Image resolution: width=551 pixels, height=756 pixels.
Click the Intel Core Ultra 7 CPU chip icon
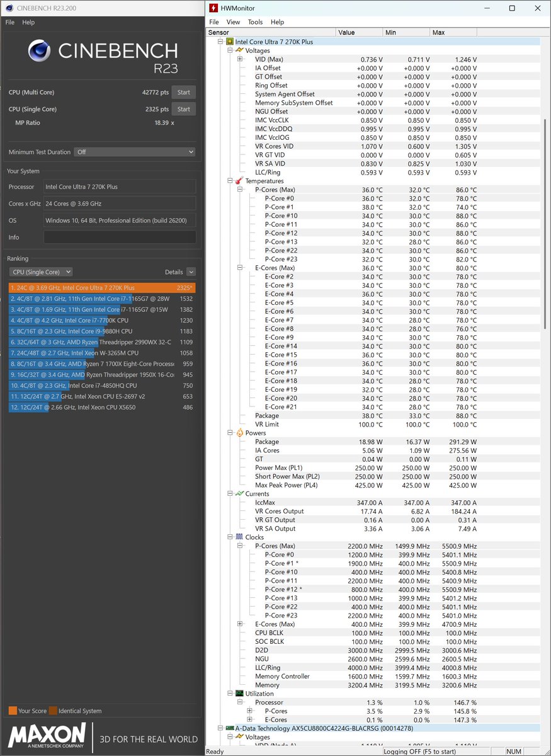[x=230, y=42]
